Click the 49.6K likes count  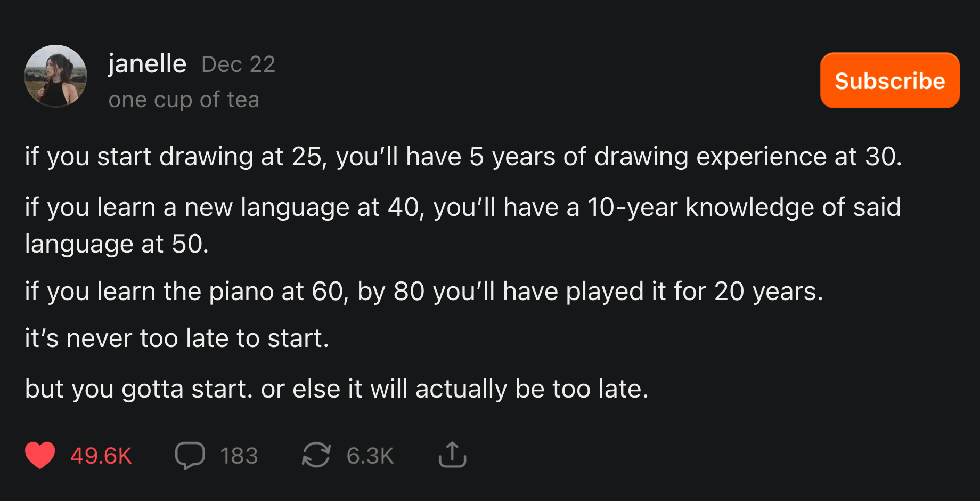pos(101,456)
